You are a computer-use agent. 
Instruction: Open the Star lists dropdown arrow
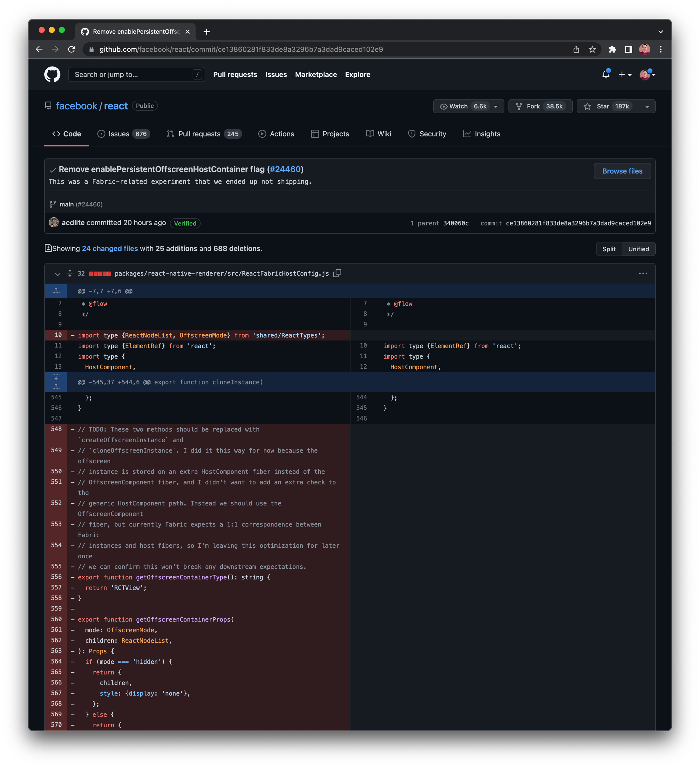pos(647,106)
